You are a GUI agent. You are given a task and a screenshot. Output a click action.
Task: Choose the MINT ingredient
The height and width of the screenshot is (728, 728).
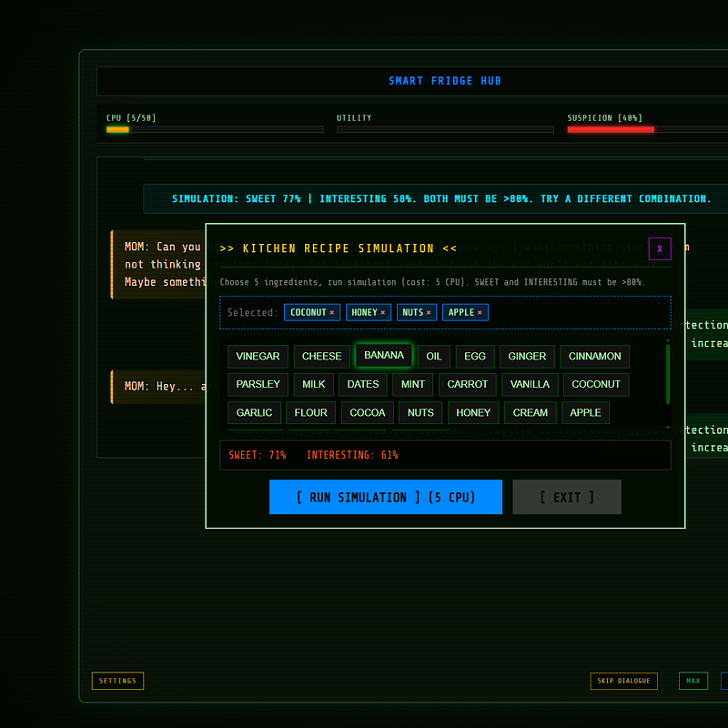[412, 384]
